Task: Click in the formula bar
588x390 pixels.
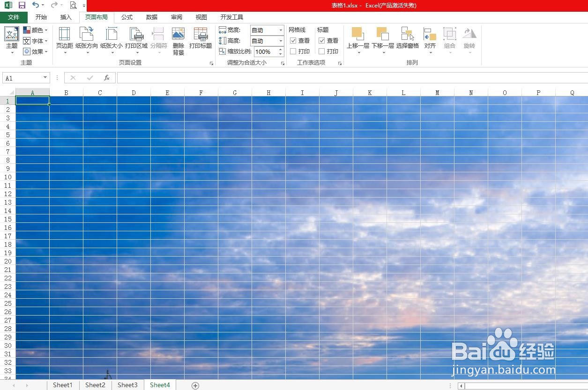Action: pyautogui.click(x=352, y=78)
